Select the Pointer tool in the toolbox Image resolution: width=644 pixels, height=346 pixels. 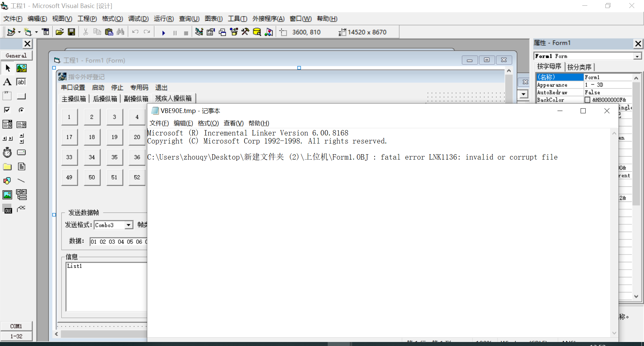click(x=7, y=68)
